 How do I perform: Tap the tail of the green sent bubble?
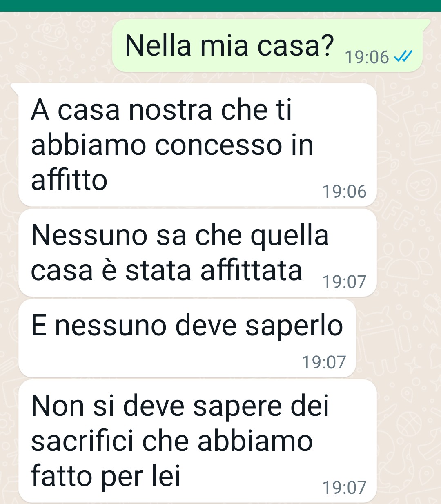pos(426,23)
